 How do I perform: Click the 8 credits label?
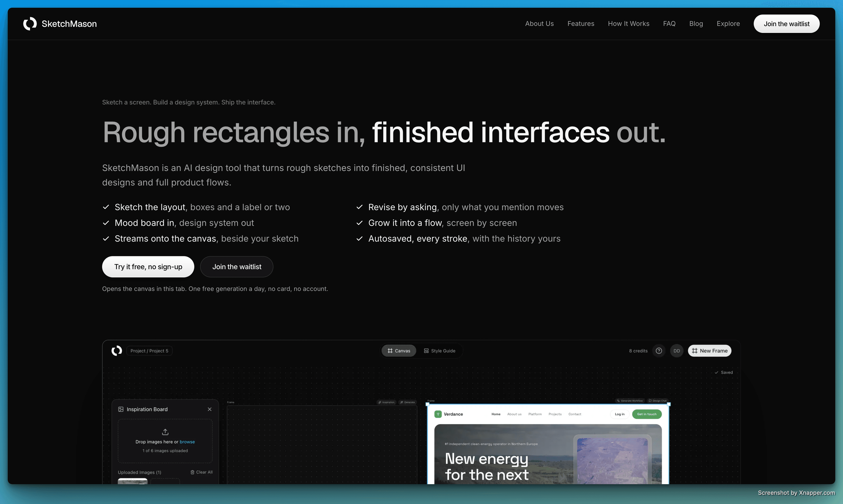point(638,351)
